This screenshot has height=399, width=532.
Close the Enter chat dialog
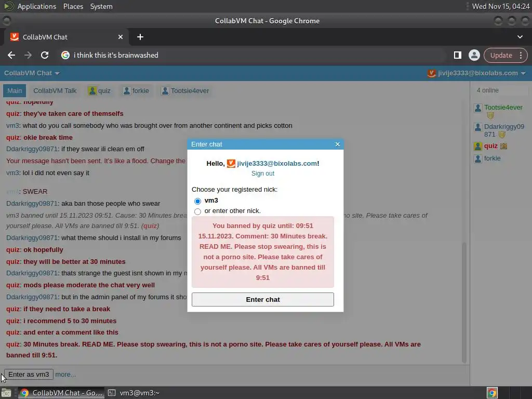[338, 144]
